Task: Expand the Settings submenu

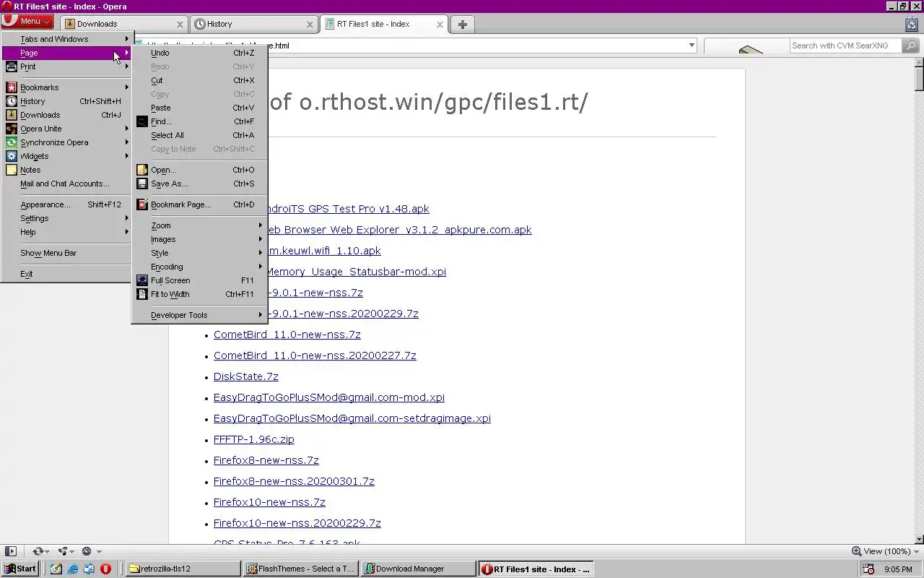Action: pos(67,218)
